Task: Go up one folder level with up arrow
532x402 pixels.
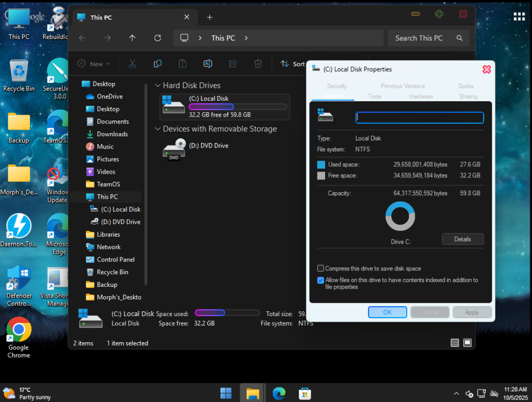Action: [132, 38]
